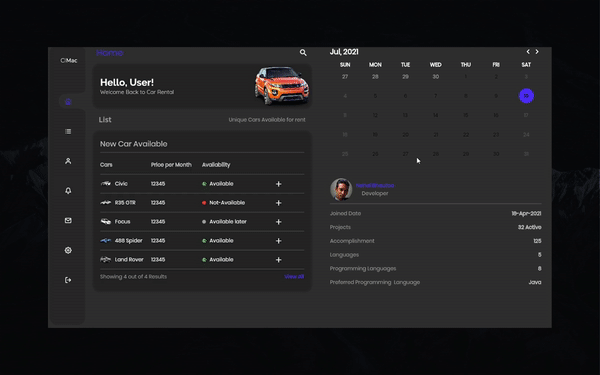Image resolution: width=600 pixels, height=375 pixels.
Task: Add the R35 GTR row with plus
Action: click(x=279, y=203)
